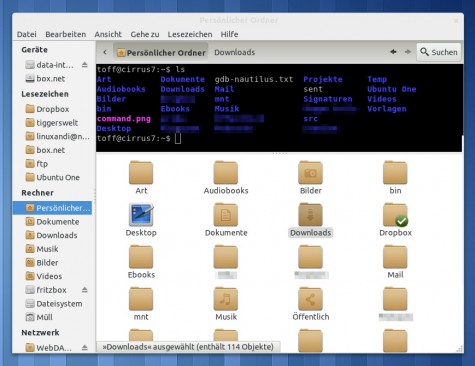Open the bin folder icon
This screenshot has width=475, height=366.
click(395, 173)
